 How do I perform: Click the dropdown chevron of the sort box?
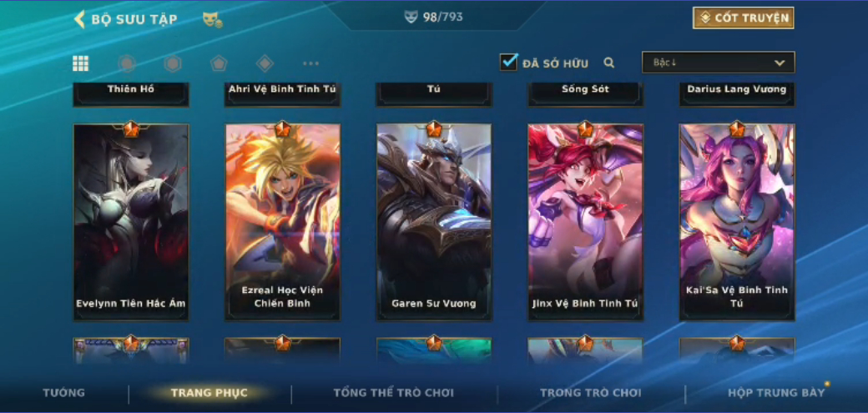(x=780, y=63)
